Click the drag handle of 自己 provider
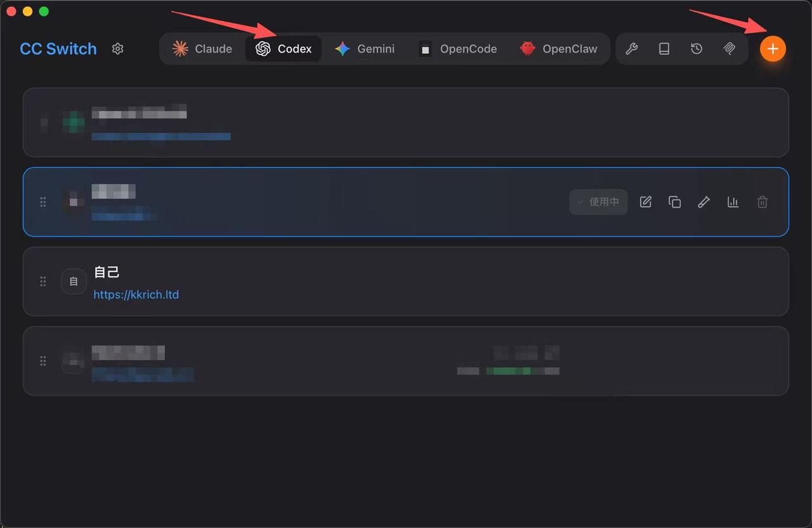 pyautogui.click(x=43, y=281)
